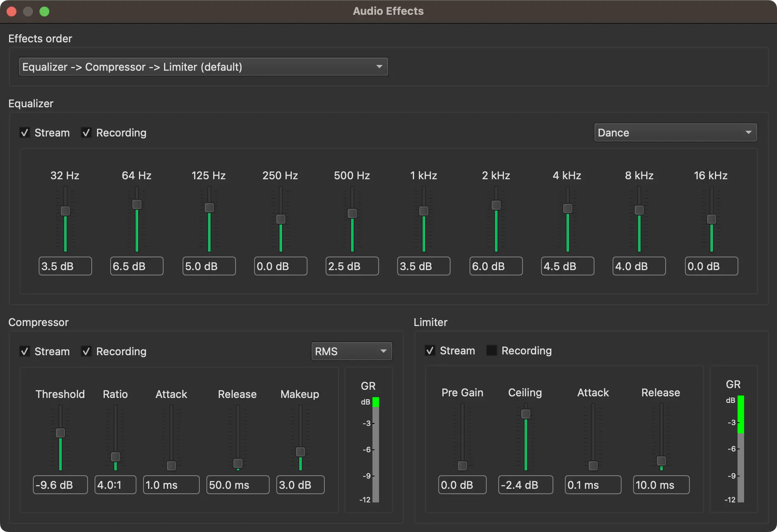
Task: Open the RMS compressor mode dropdown
Action: point(351,351)
